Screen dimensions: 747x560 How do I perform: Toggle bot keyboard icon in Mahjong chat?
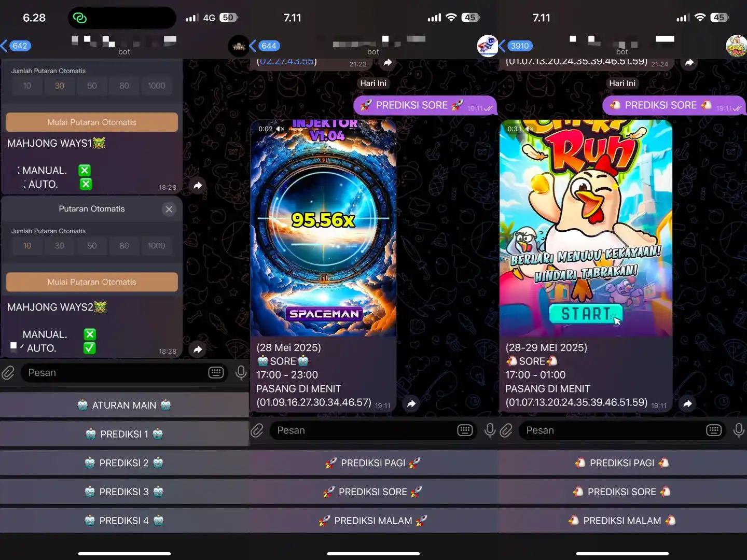pyautogui.click(x=216, y=372)
